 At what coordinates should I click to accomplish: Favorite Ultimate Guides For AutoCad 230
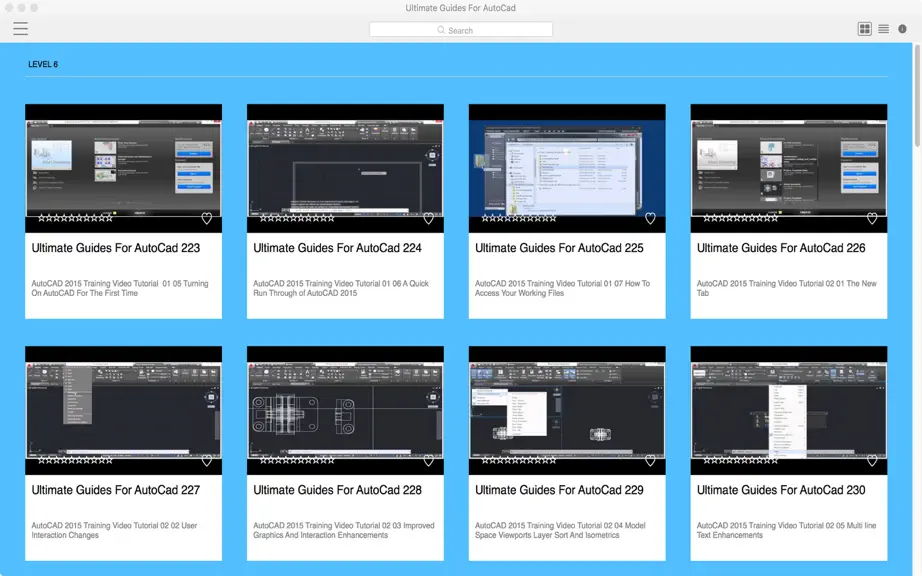pyautogui.click(x=872, y=460)
